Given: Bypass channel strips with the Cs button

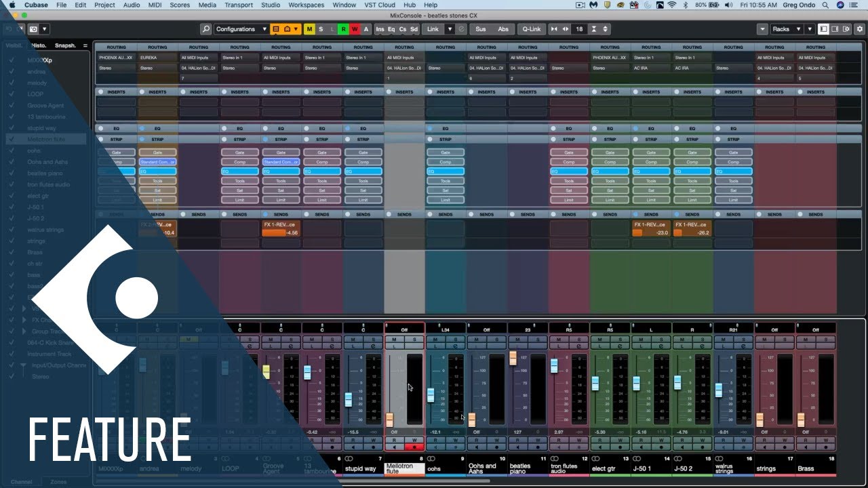Looking at the screenshot, I should pos(403,29).
